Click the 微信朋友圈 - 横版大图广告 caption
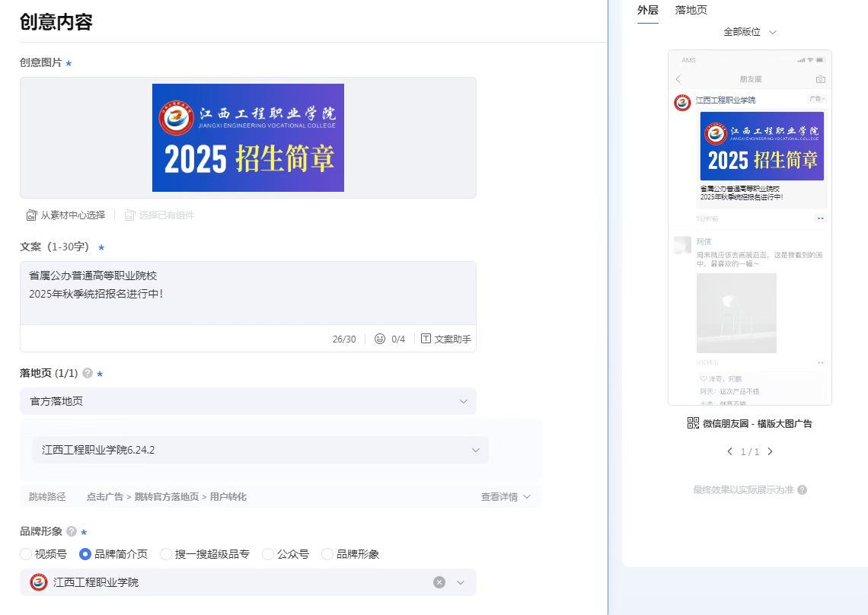 [758, 423]
